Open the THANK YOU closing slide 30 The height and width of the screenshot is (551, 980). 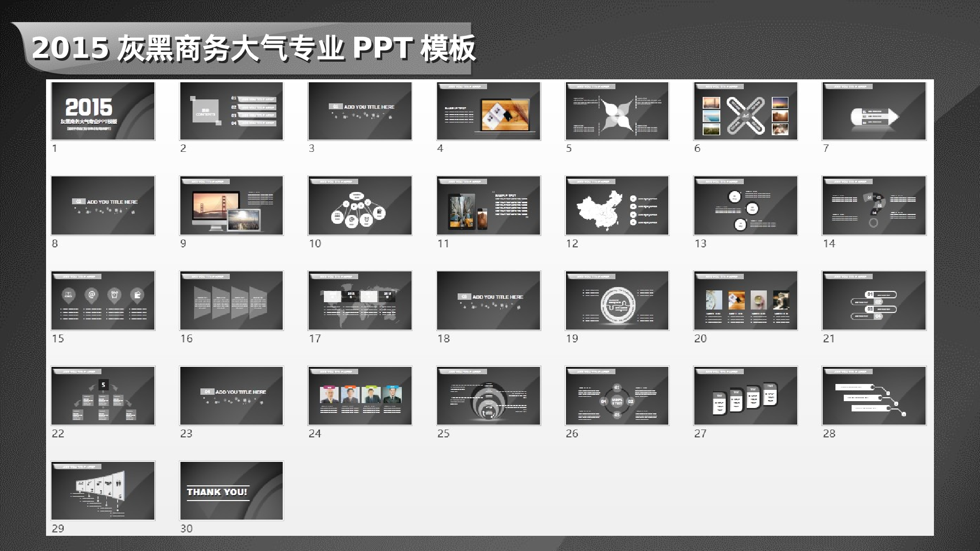point(231,491)
